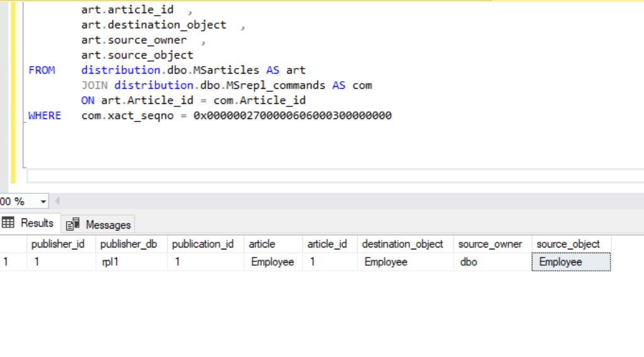This screenshot has height=357, width=644.
Task: Click the dbo cell under source_owner
Action: 468,262
